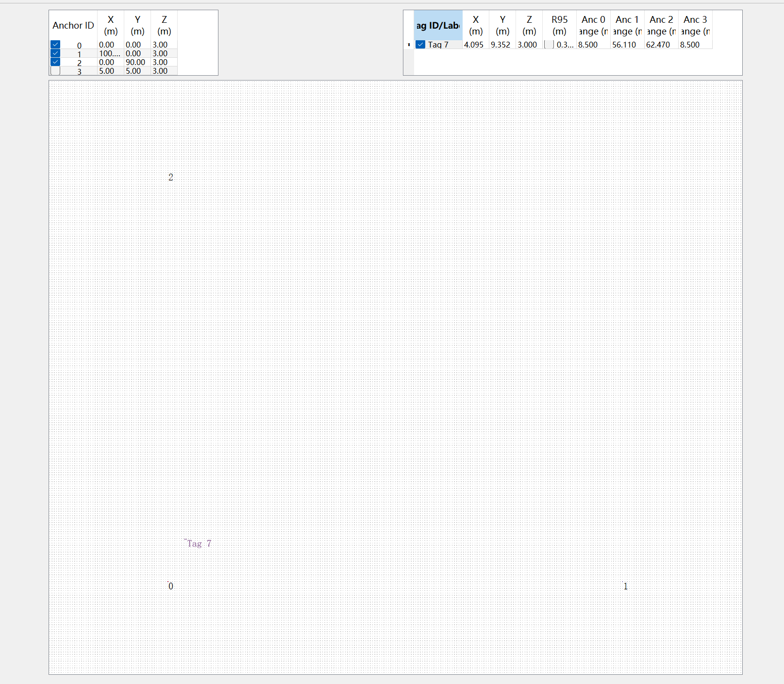Click the Anc 2 range column header
This screenshot has height=684, width=784.
coord(661,25)
